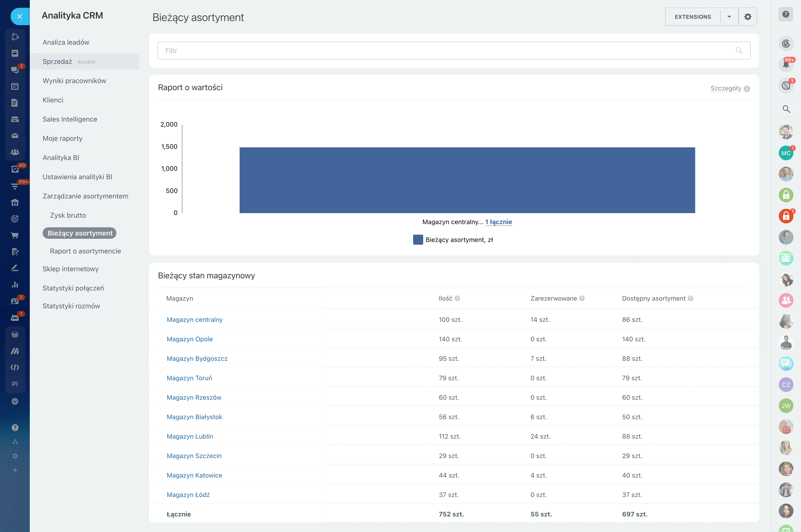
Task: Close the Analityka CRM slider panel
Action: (x=20, y=16)
